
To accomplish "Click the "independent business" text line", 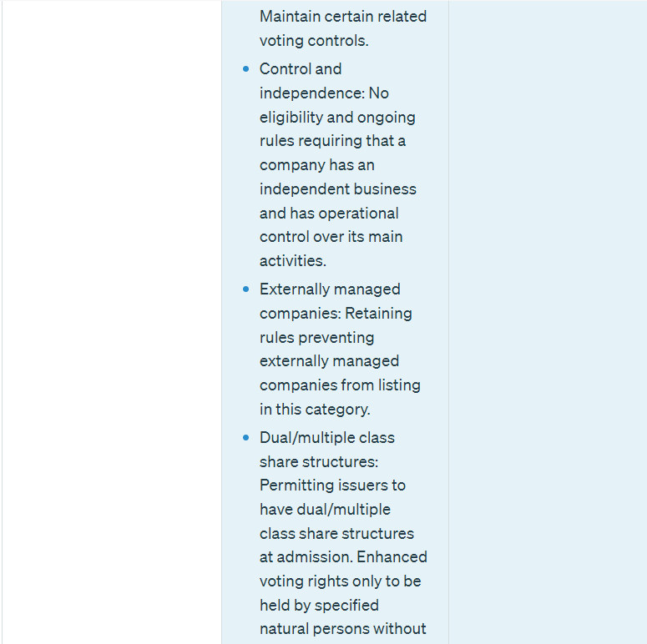I will coord(337,189).
